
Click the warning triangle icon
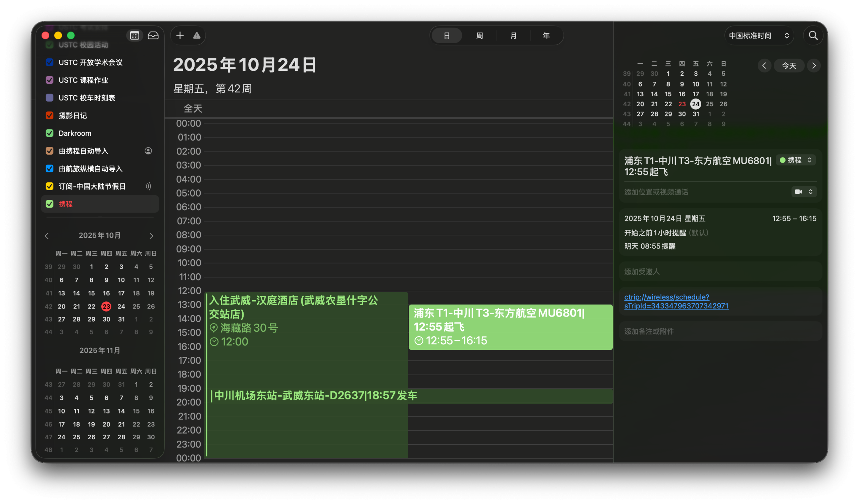point(197,36)
